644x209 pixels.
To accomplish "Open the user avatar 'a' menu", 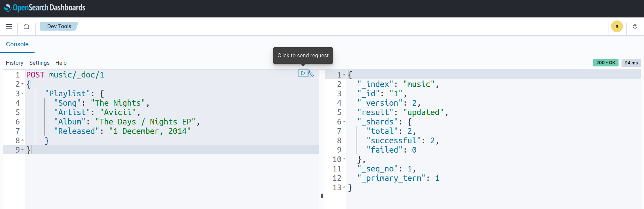I will (617, 27).
